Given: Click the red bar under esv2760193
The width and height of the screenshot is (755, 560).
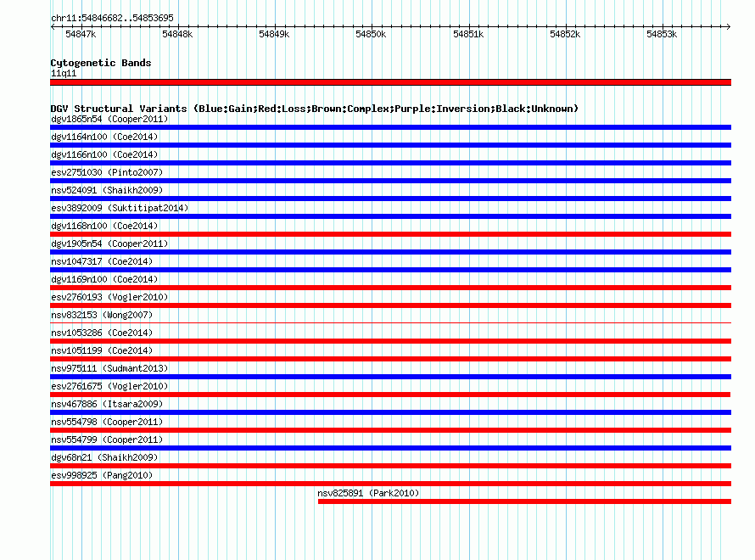Looking at the screenshot, I should (x=390, y=305).
